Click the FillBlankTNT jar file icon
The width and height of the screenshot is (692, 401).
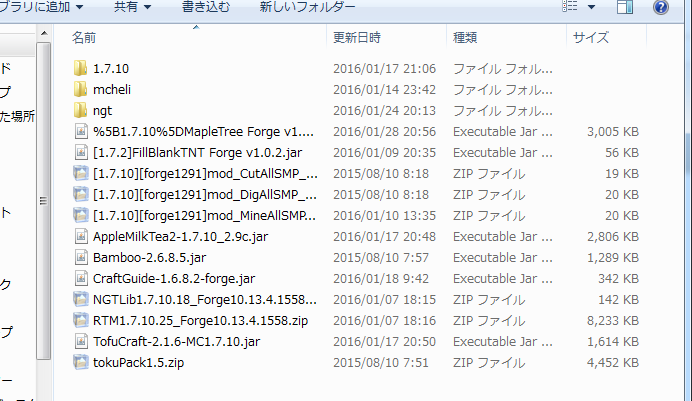pyautogui.click(x=81, y=153)
